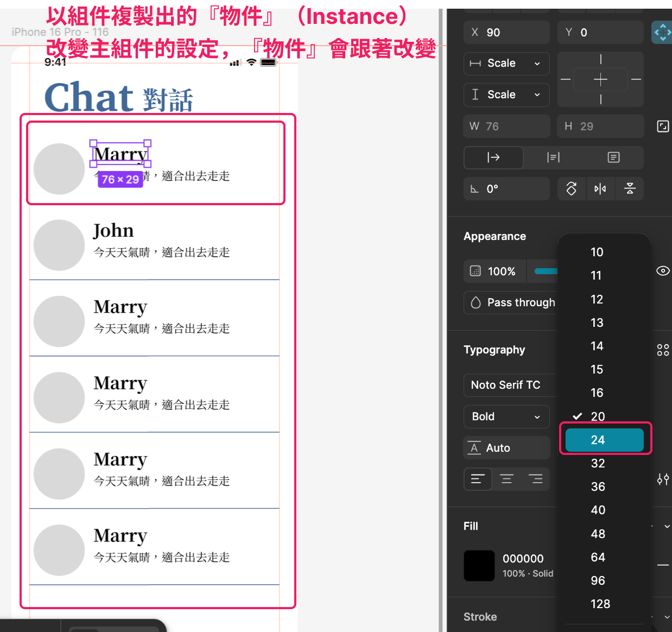Click the black 000000 fill swatch
Image resolution: width=672 pixels, height=632 pixels.
(479, 566)
